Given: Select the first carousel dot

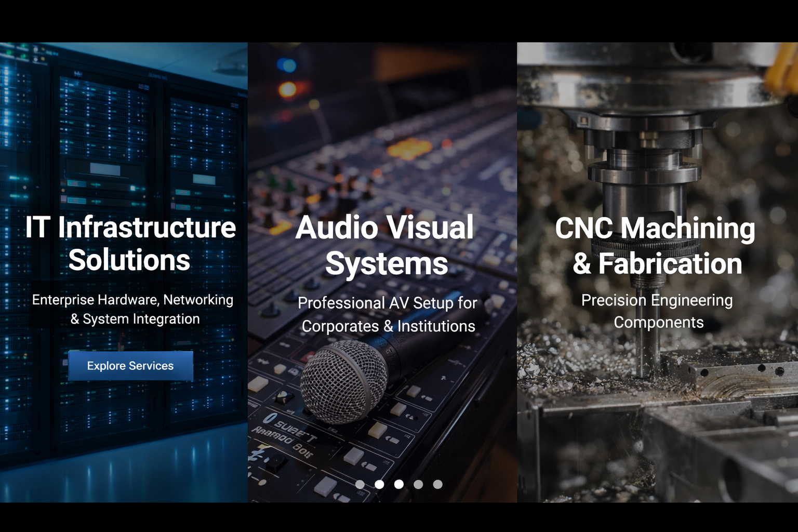Looking at the screenshot, I should [360, 484].
